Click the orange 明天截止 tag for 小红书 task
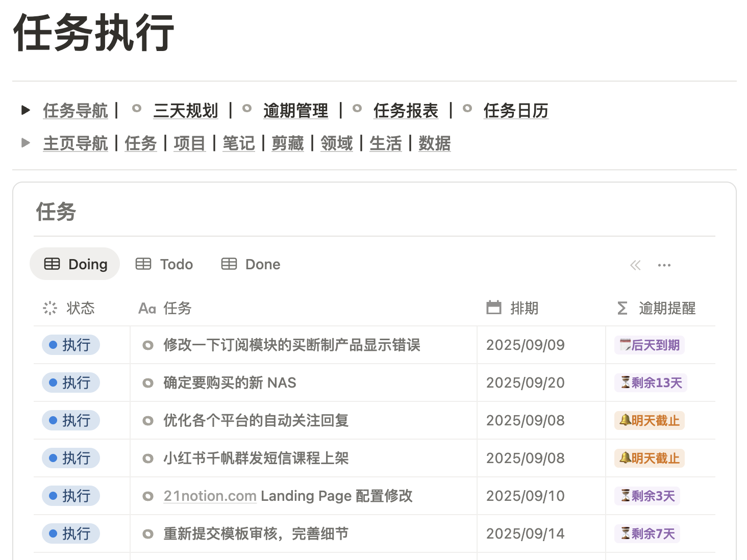 click(x=650, y=459)
